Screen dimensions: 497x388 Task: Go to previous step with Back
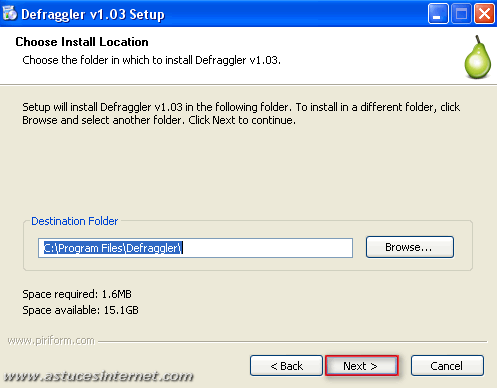[x=286, y=366]
